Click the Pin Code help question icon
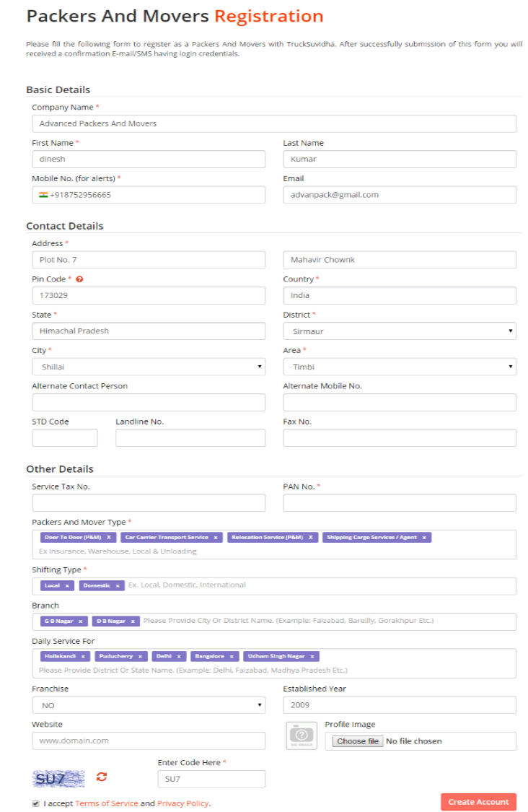528x812 pixels. [79, 279]
